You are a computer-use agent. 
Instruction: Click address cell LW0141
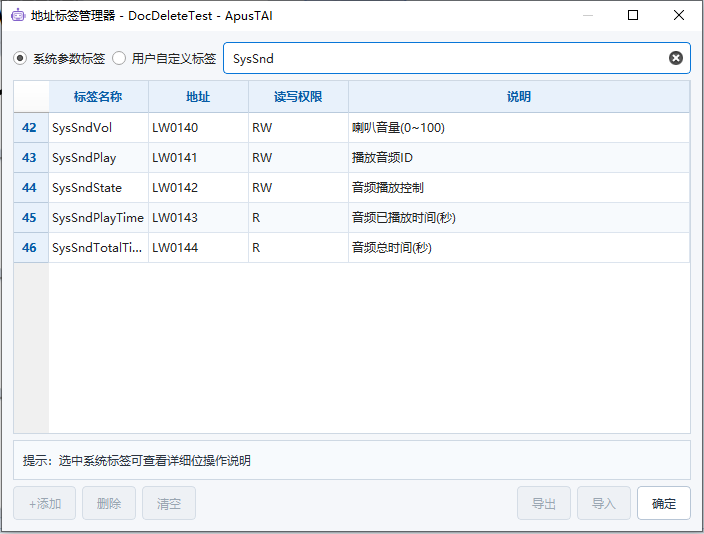(x=198, y=158)
